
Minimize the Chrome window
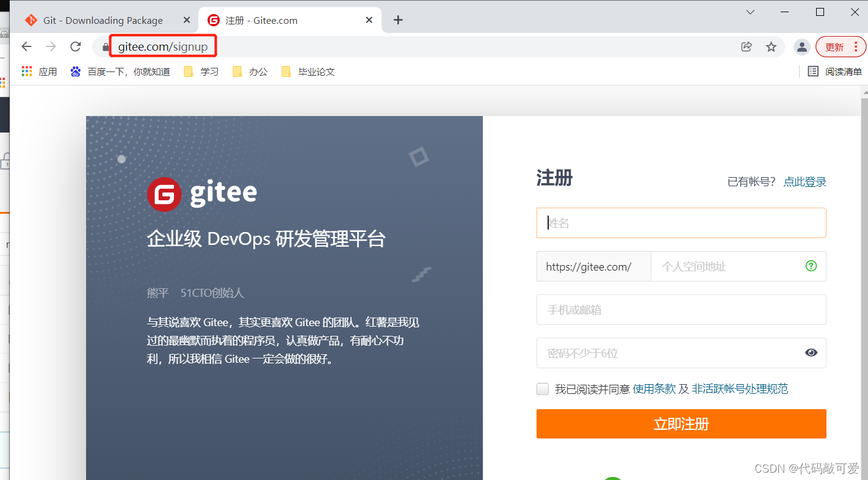click(786, 12)
